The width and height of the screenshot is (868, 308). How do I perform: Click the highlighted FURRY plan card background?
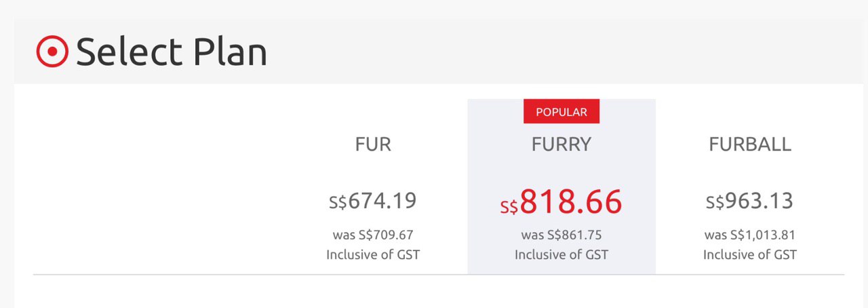click(490, 170)
